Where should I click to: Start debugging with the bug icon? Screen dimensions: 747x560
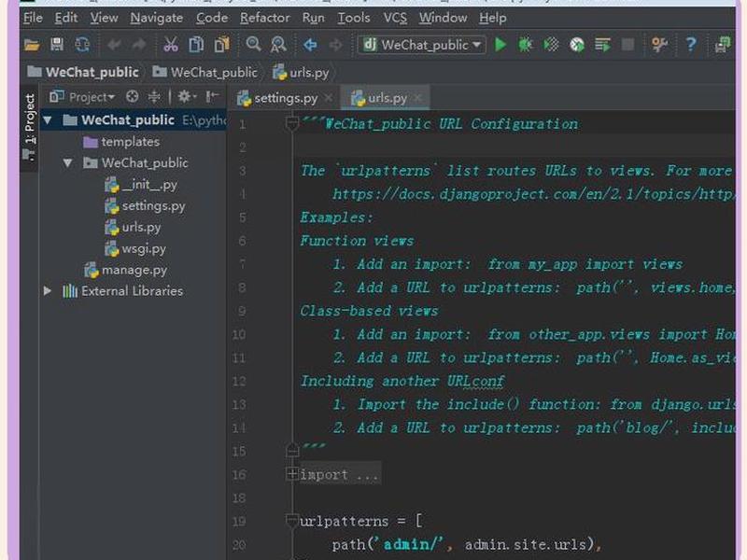(x=526, y=45)
